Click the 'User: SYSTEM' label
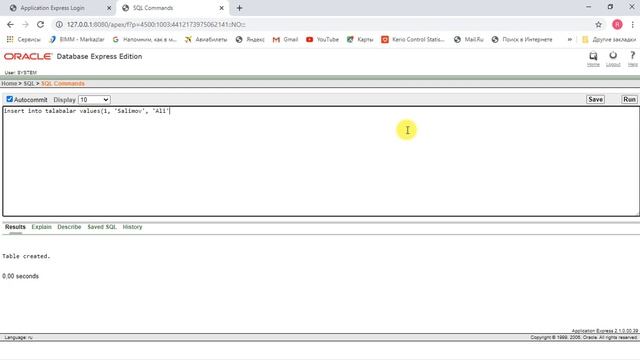The height and width of the screenshot is (360, 640). (20, 73)
